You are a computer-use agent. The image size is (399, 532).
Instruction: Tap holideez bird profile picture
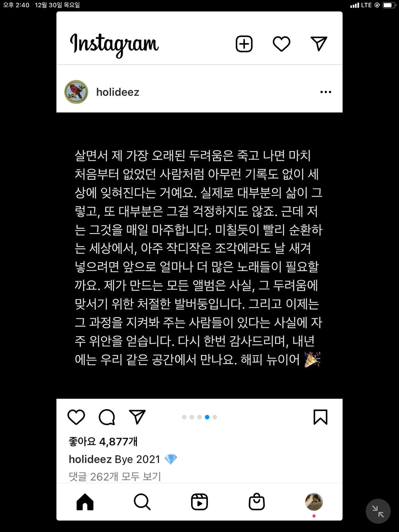[x=76, y=92]
